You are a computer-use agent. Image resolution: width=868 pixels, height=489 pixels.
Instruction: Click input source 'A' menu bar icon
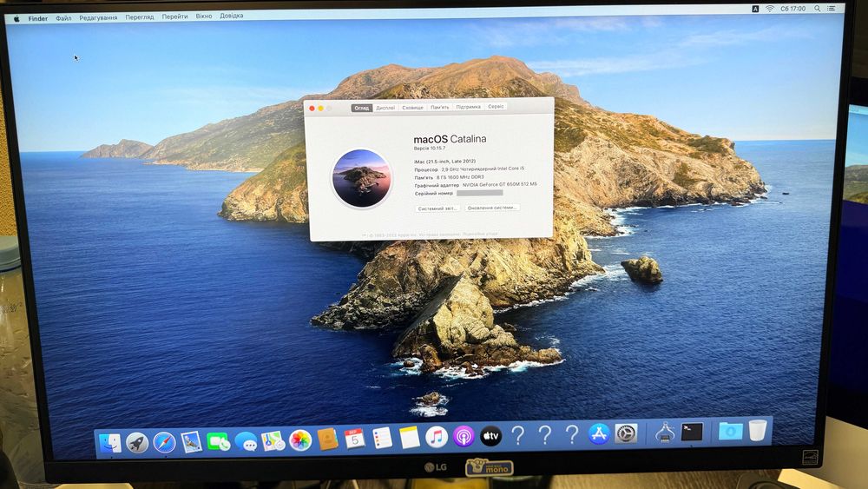755,9
